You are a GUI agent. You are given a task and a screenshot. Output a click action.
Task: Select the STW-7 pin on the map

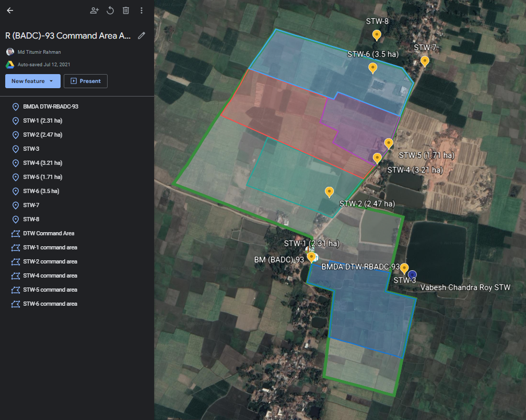point(425,61)
